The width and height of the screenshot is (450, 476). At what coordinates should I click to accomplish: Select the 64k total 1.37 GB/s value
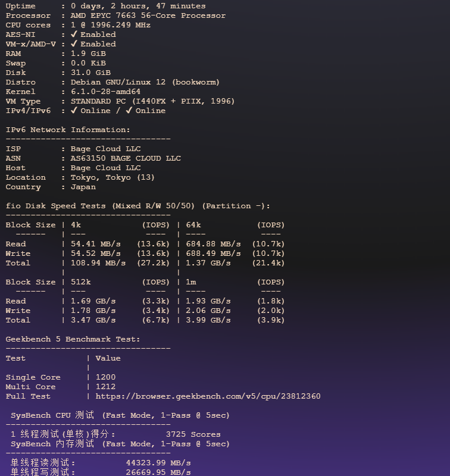(208, 263)
